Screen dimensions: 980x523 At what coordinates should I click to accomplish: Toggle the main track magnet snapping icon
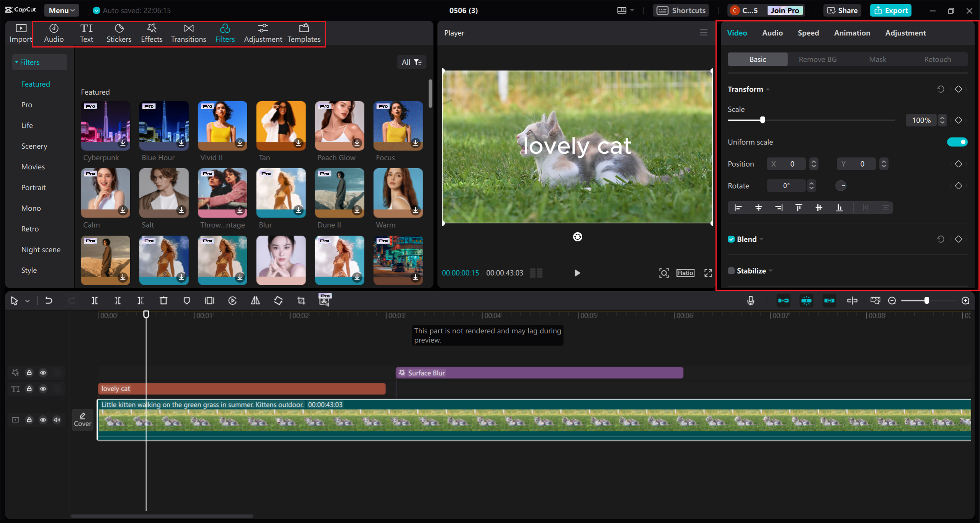coord(783,301)
